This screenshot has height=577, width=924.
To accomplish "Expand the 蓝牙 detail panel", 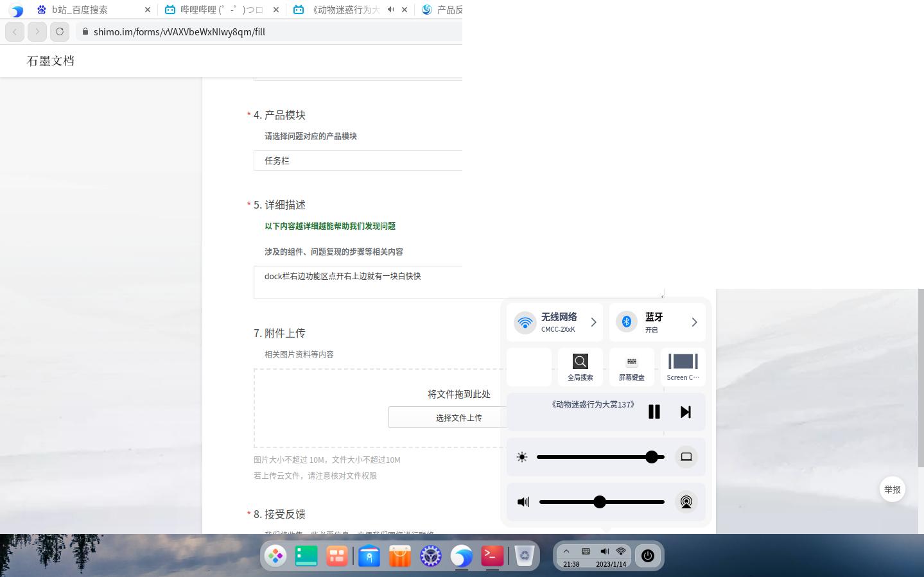I will point(693,322).
